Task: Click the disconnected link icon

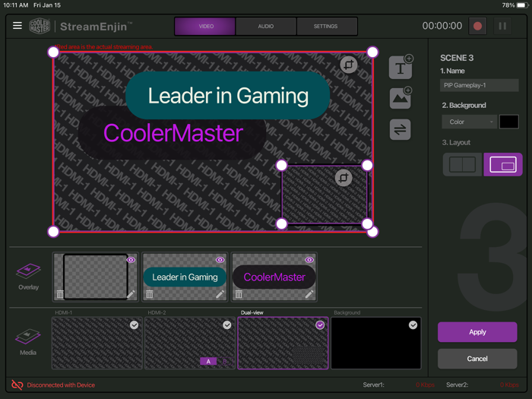Action: 17,385
